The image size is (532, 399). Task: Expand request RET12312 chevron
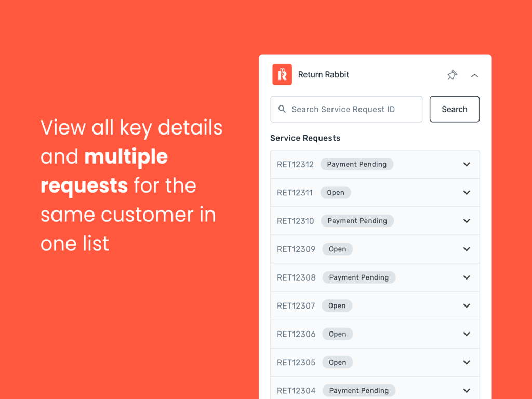point(467,164)
